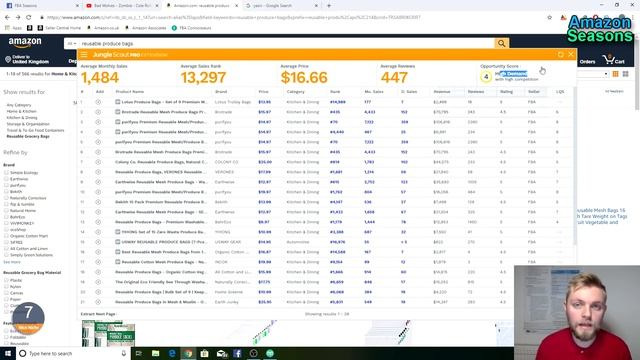Image resolution: width=640 pixels, height=360 pixels.
Task: Check the Plastic material filter
Action: [x=6, y=280]
